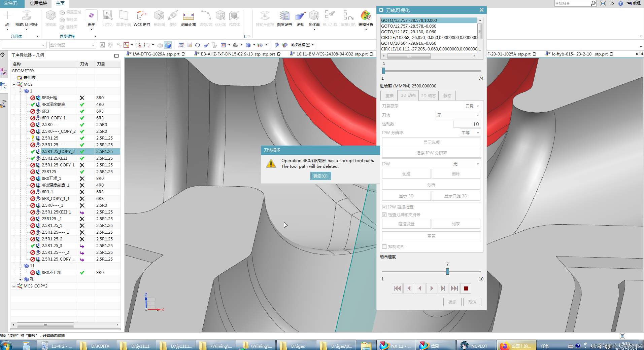Click the machine tool view icon in left sidebar
This screenshot has width=644, height=350.
[x=3, y=104]
